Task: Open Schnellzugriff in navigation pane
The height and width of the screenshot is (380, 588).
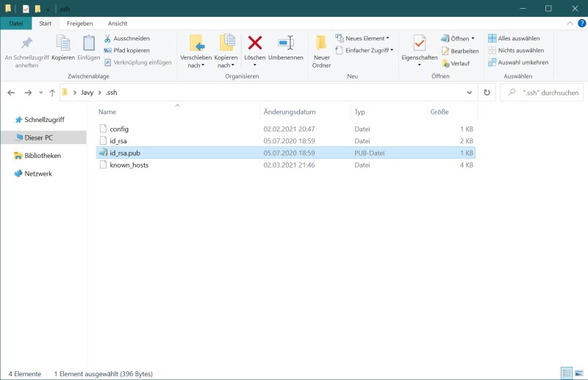Action: click(40, 120)
